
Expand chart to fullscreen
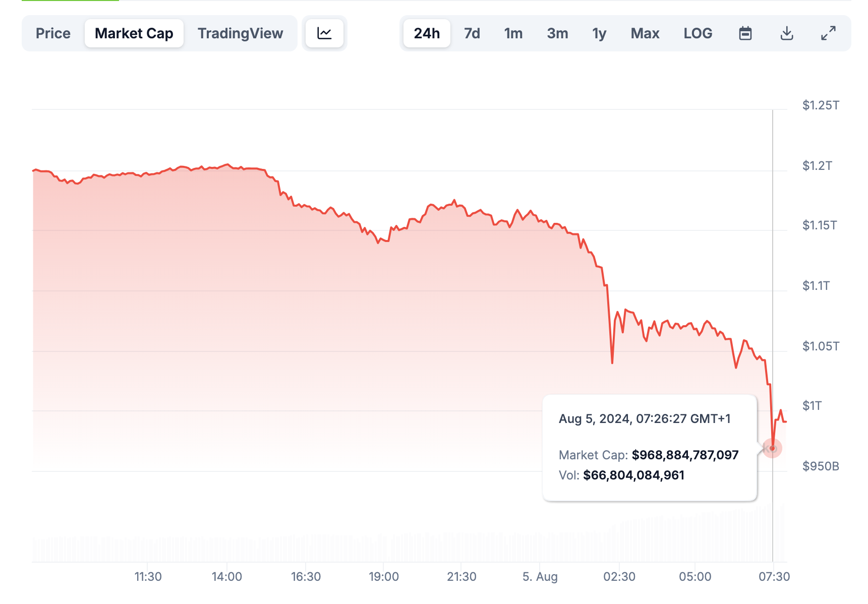(828, 33)
